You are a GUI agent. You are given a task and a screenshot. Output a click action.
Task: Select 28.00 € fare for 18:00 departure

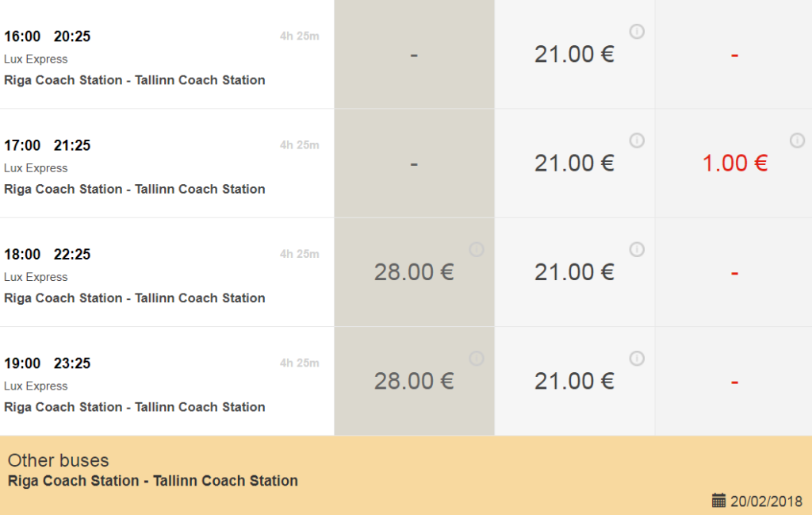[414, 272]
